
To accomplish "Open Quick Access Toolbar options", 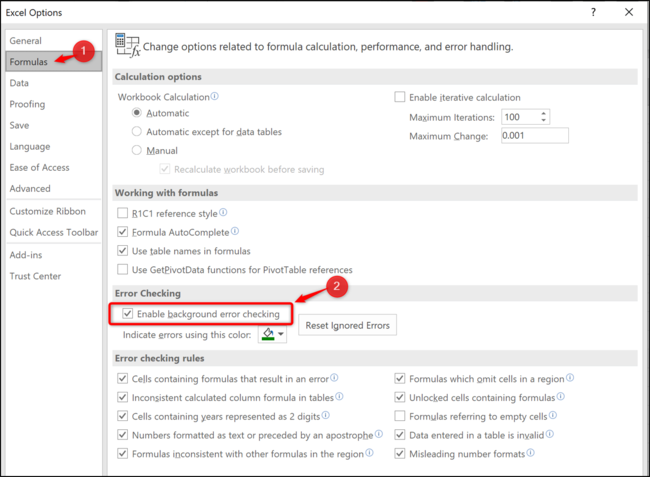I will tap(53, 232).
